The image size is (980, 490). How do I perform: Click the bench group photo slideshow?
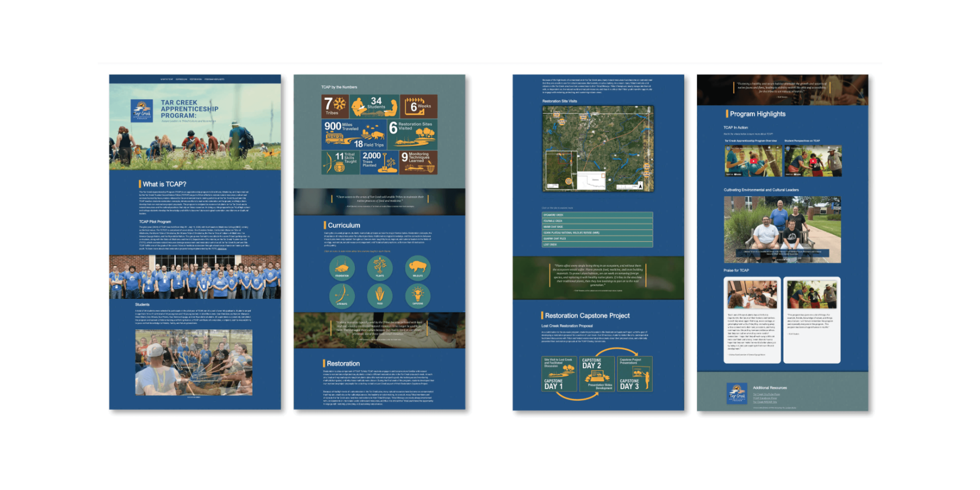[782, 229]
